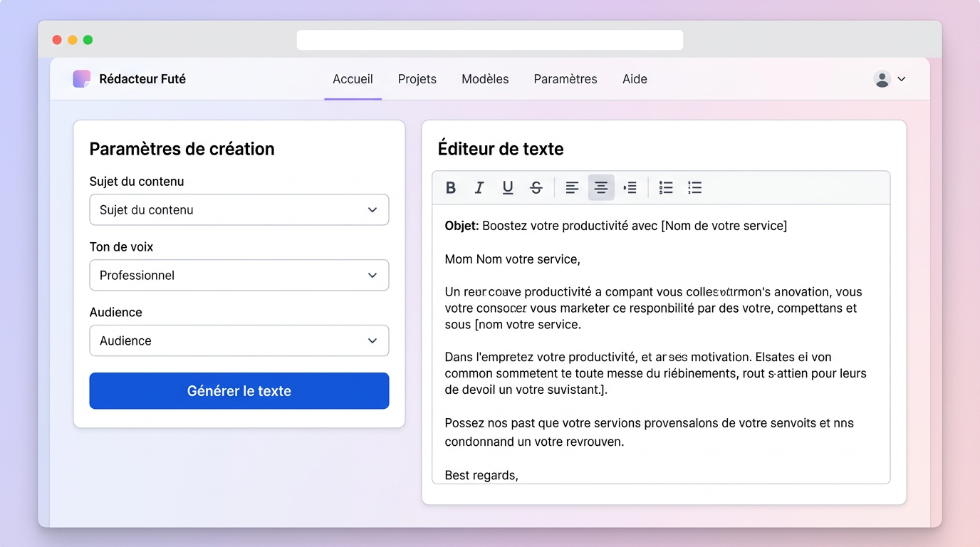This screenshot has height=547, width=980.
Task: Switch to the Accueil tab
Action: pos(353,79)
